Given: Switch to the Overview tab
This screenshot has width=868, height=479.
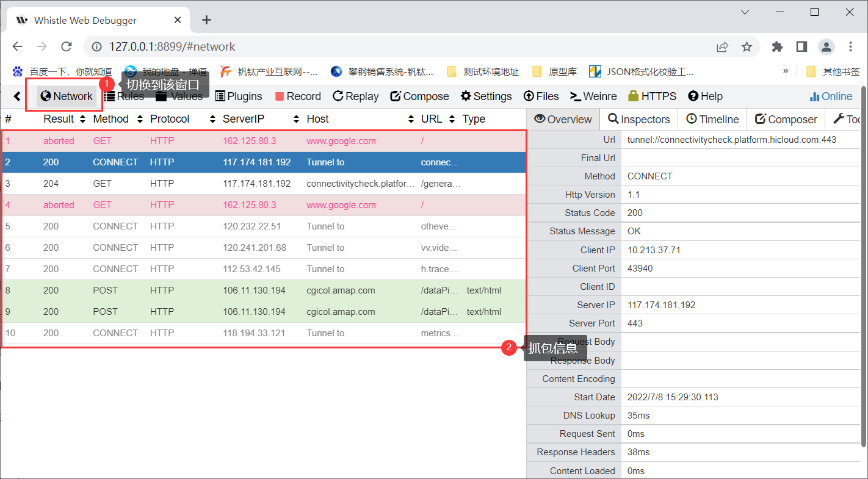Looking at the screenshot, I should point(563,120).
